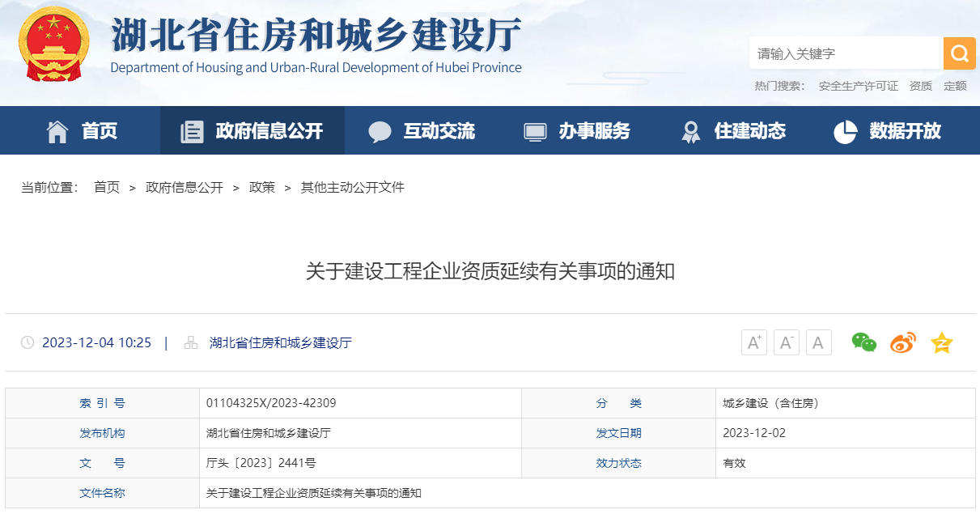Click 发布机构 value in the table
The image size is (980, 514).
[269, 433]
